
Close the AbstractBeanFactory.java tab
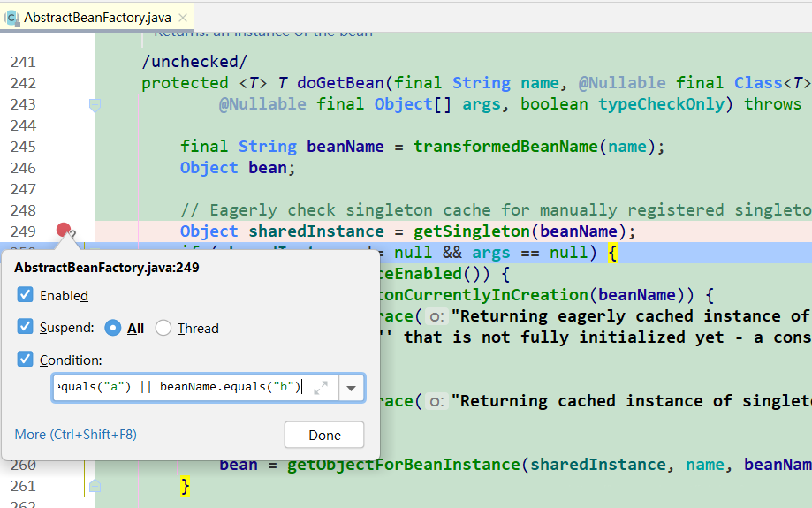point(183,18)
